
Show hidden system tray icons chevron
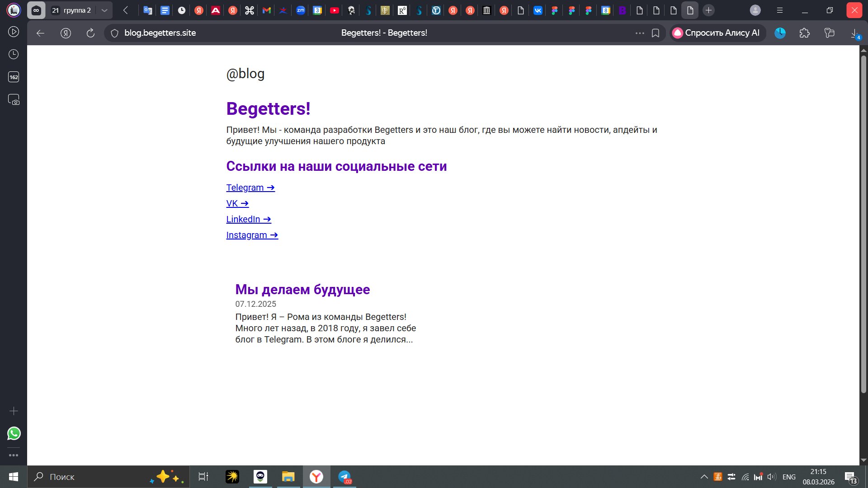(x=704, y=477)
